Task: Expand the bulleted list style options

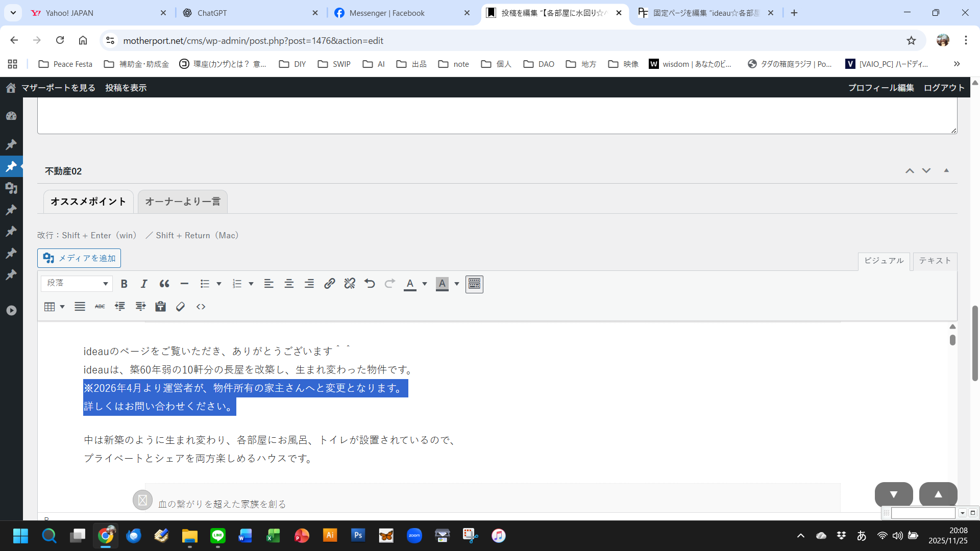Action: click(219, 284)
